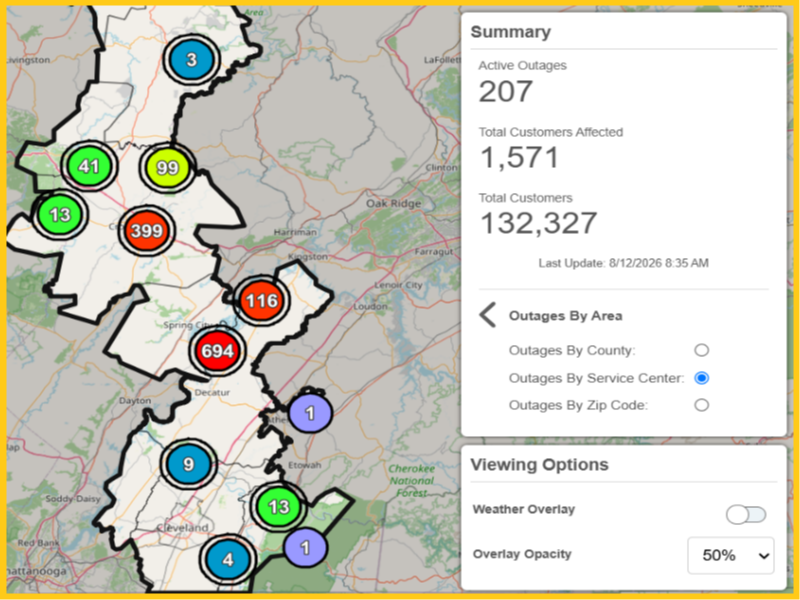
Task: Open the Overlay Opacity 50% dropdown
Action: (x=731, y=555)
